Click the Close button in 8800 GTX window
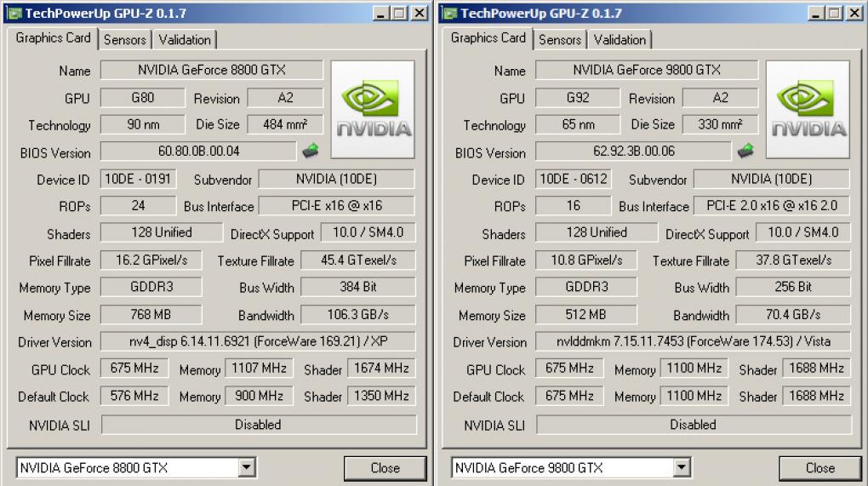This screenshot has width=868, height=486. point(385,468)
